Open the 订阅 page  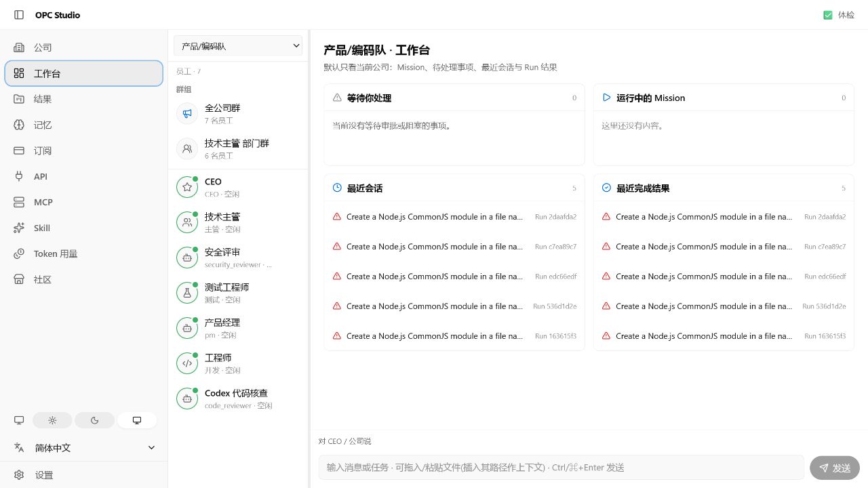[x=84, y=150]
